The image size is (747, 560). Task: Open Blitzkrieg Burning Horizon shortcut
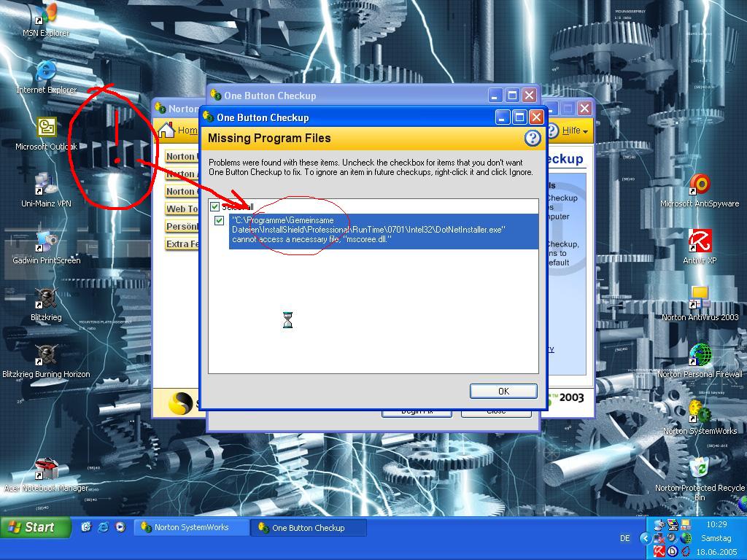pos(46,362)
